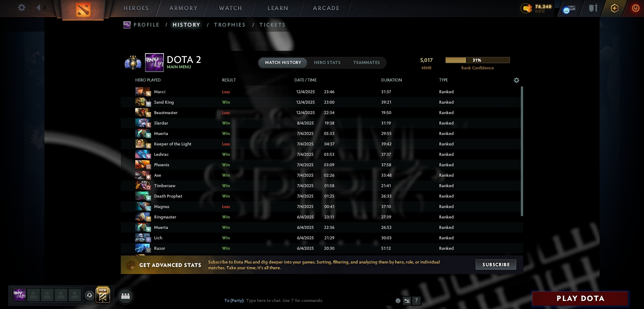This screenshot has width=644, height=309.
Task: Click the Keeper of the Light portrait
Action: click(143, 144)
